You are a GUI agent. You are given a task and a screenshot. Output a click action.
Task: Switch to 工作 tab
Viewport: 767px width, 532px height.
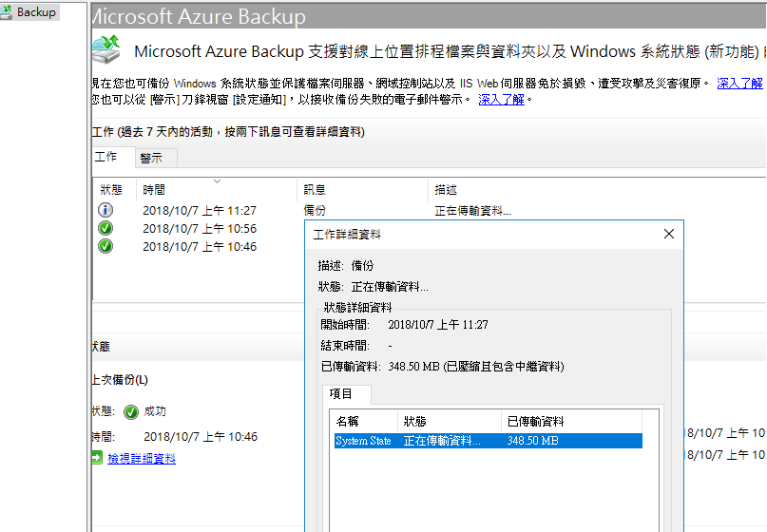tap(113, 157)
